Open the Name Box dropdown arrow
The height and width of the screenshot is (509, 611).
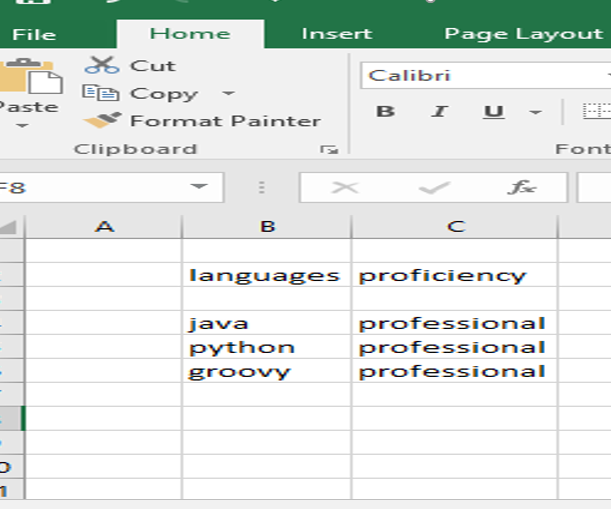pos(199,186)
